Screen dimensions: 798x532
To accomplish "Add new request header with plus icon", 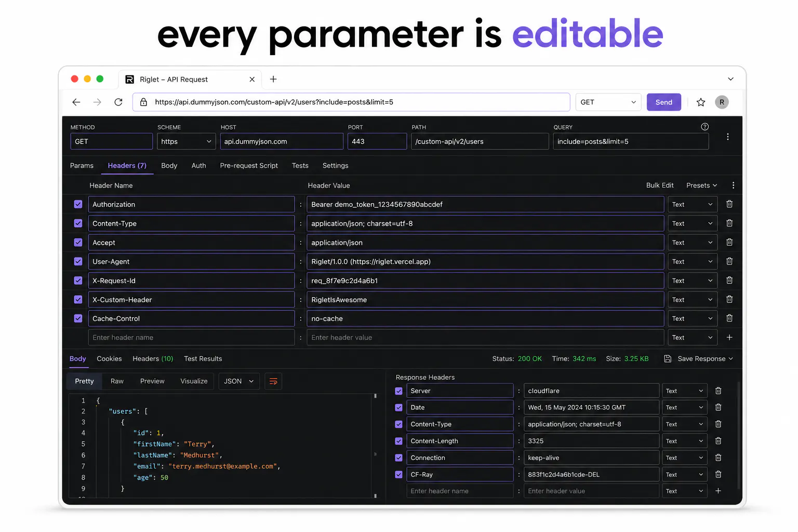I will (729, 338).
